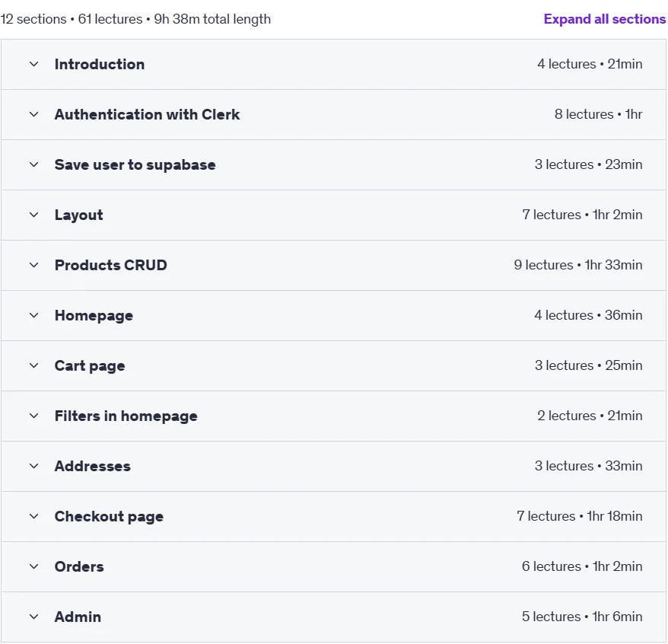Click the Save user to supabase title
The image size is (668, 644).
point(135,165)
